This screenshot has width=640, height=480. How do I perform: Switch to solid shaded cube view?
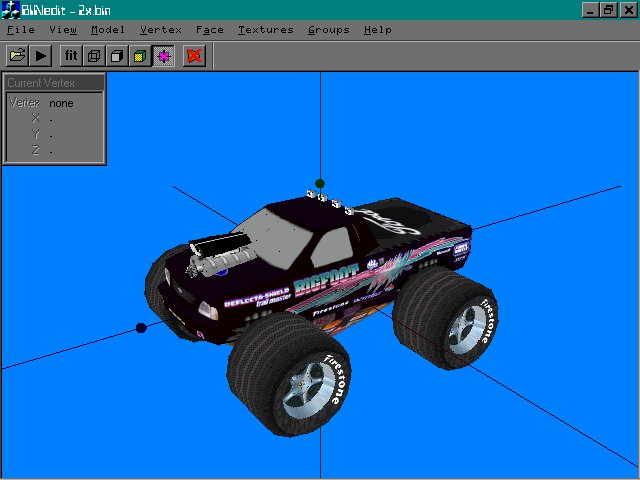click(x=117, y=55)
